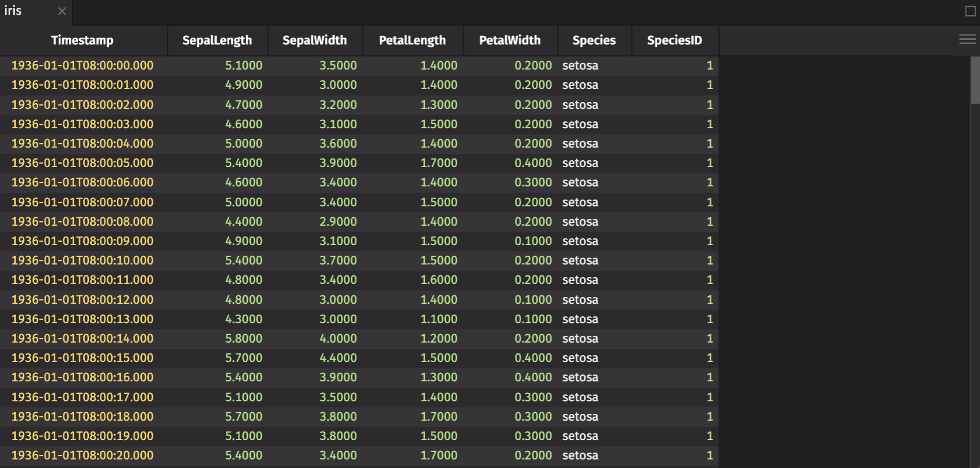Select SepalWidth cell showing 4.4000
The width and height of the screenshot is (980, 468).
click(338, 358)
